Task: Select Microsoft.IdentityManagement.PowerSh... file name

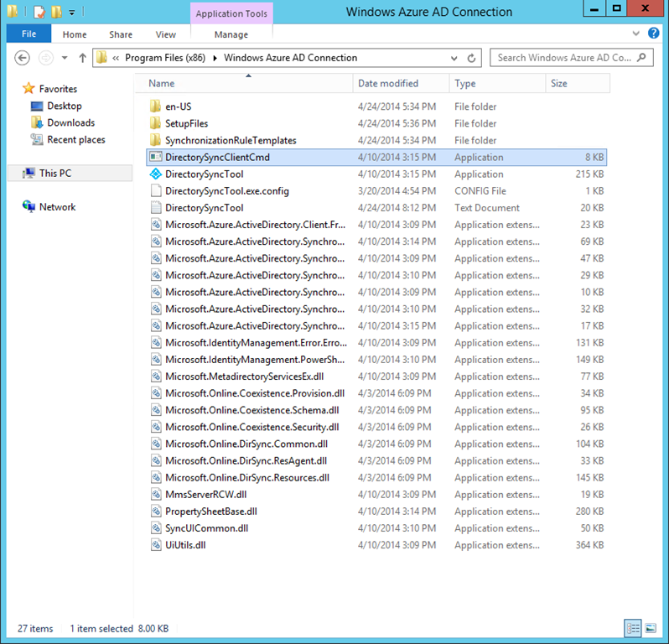Action: (x=255, y=360)
